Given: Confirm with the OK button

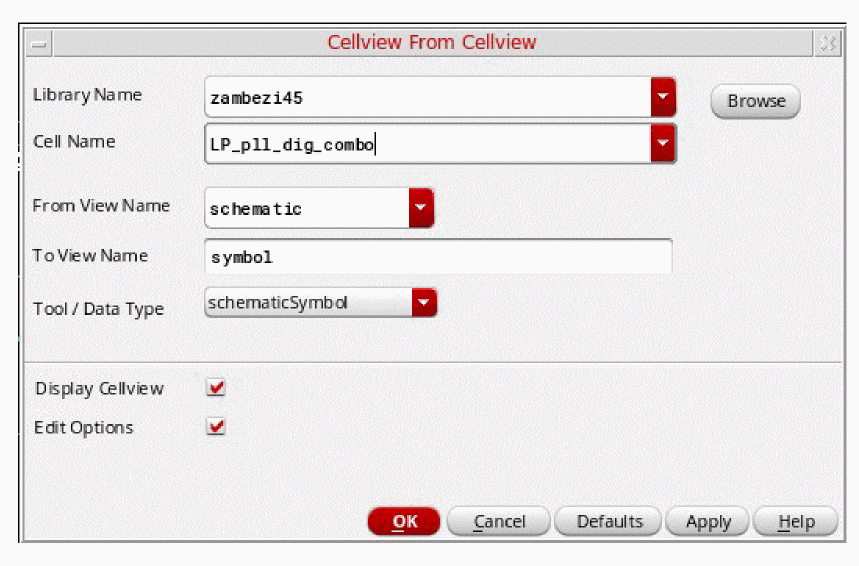Looking at the screenshot, I should pyautogui.click(x=404, y=521).
